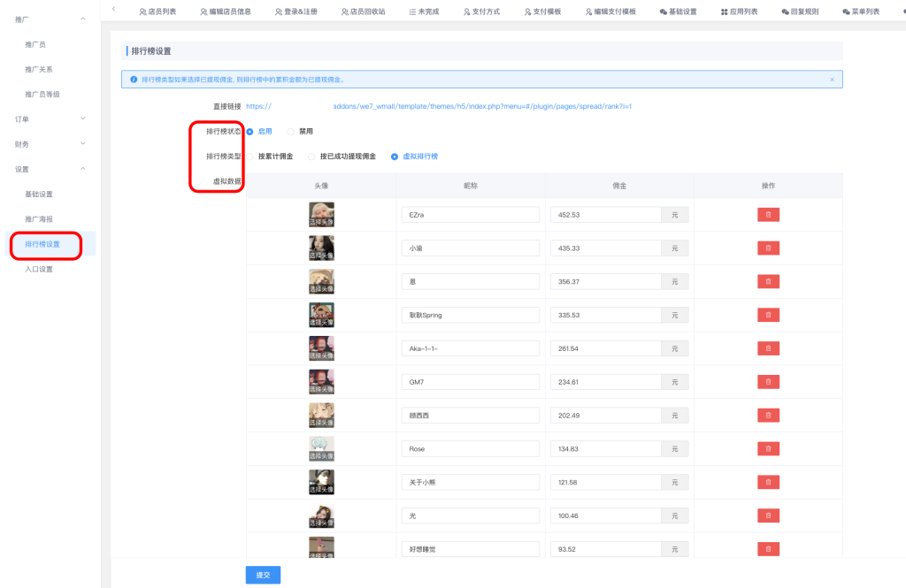Click the 提交 submit button
This screenshot has width=906, height=588.
point(263,575)
